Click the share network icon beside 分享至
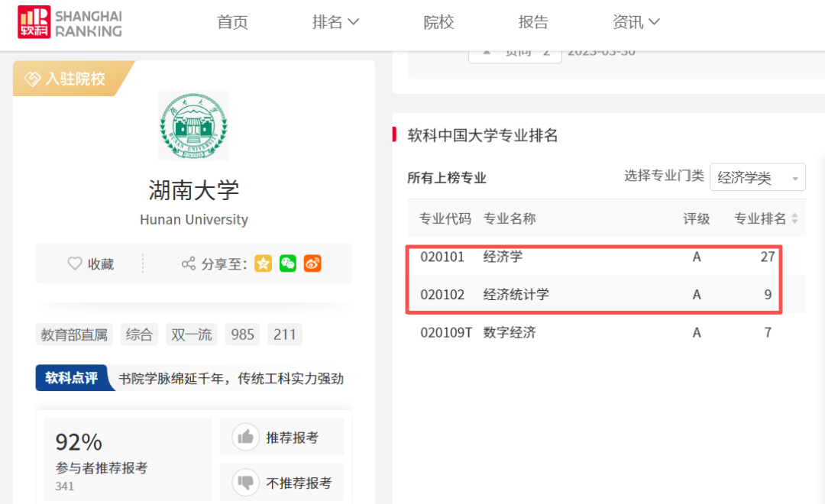This screenshot has height=504, width=825. click(x=188, y=263)
